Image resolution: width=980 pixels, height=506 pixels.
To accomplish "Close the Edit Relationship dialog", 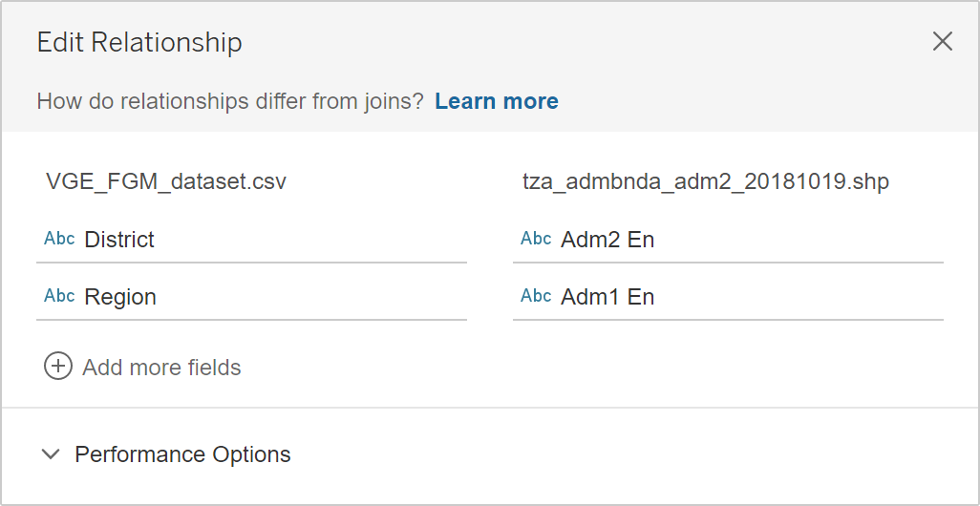I will coord(942,41).
